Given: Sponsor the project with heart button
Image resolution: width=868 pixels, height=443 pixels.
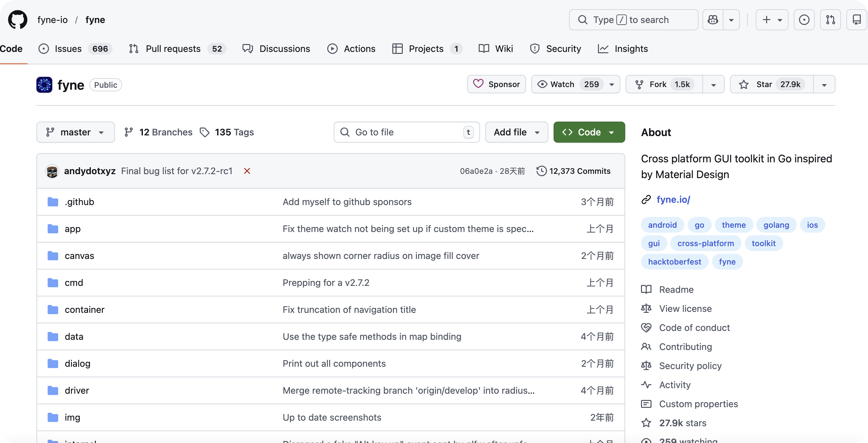Looking at the screenshot, I should (x=496, y=84).
